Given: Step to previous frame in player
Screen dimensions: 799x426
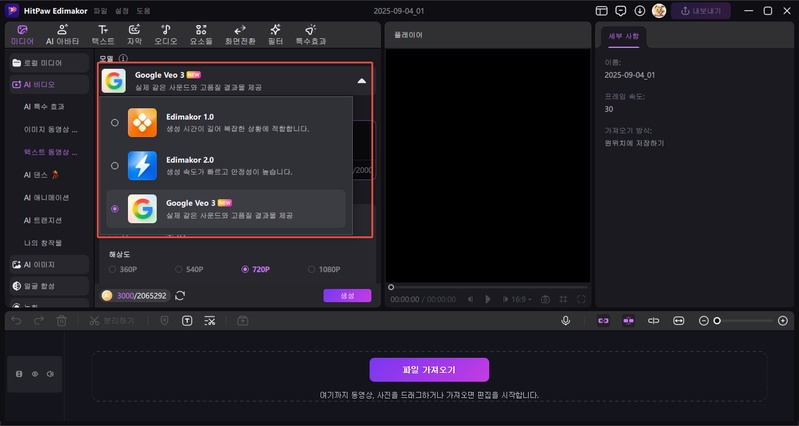Looking at the screenshot, I should pyautogui.click(x=470, y=299).
